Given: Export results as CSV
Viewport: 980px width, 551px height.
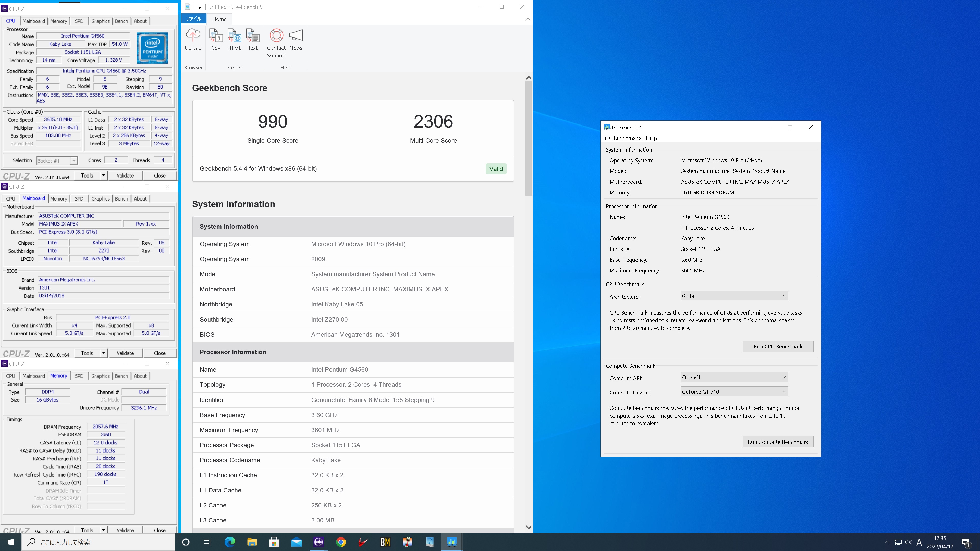Looking at the screenshot, I should (x=216, y=40).
